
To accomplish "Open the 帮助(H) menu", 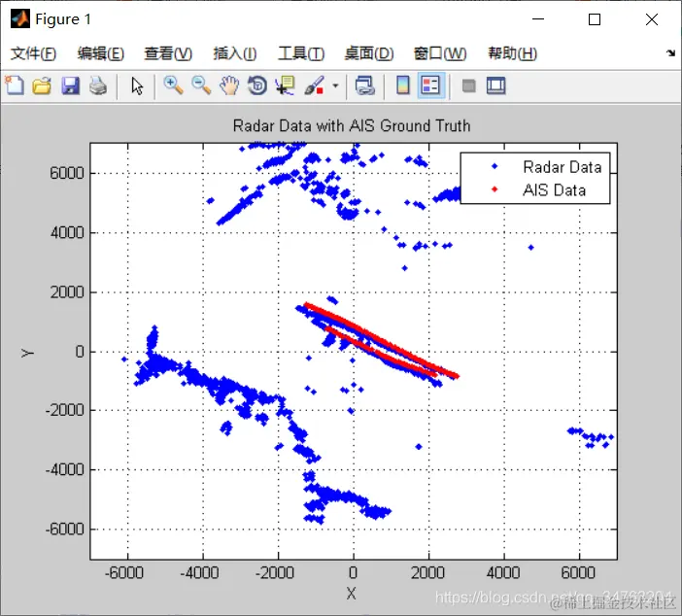I will click(512, 53).
